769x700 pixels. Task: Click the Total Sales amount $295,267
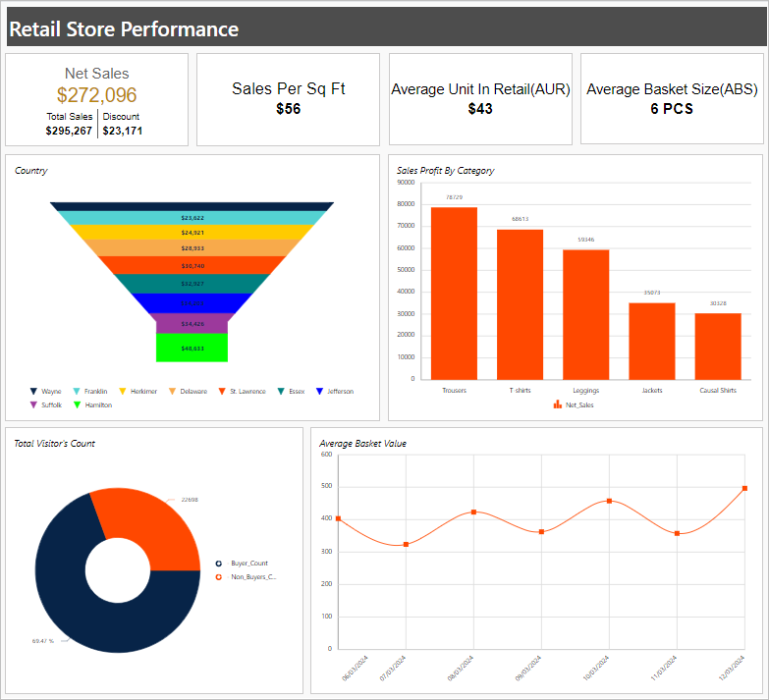coord(69,131)
